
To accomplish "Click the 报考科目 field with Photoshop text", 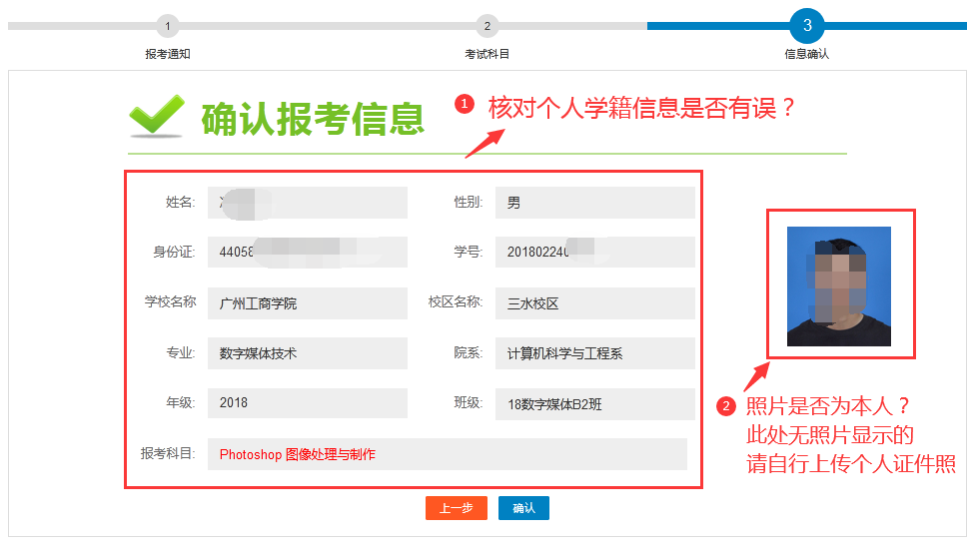I will point(447,454).
